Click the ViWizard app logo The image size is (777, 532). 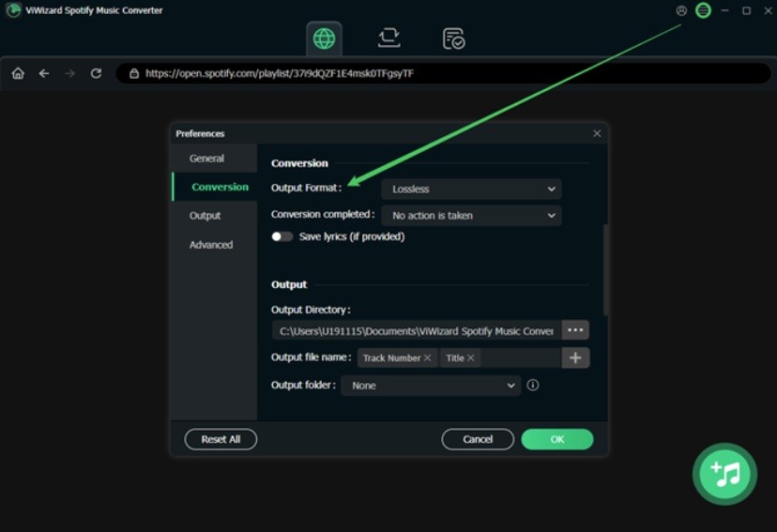click(13, 10)
